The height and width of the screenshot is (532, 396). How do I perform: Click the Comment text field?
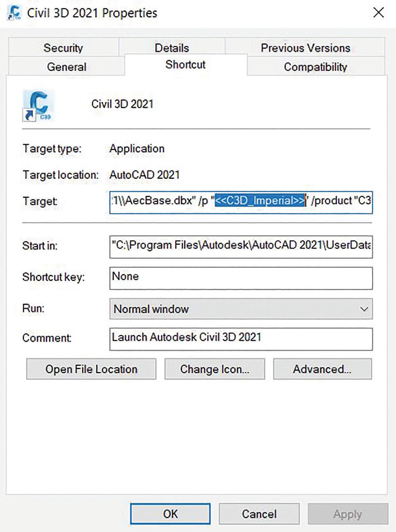241,339
